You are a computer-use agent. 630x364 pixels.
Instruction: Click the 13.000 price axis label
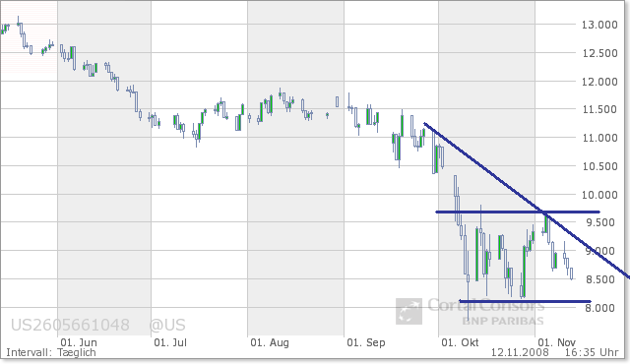[599, 25]
